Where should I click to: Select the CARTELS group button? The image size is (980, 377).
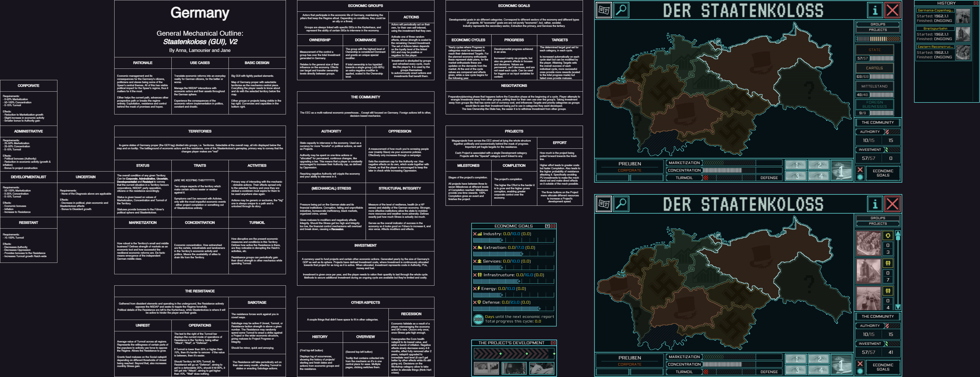pos(874,68)
